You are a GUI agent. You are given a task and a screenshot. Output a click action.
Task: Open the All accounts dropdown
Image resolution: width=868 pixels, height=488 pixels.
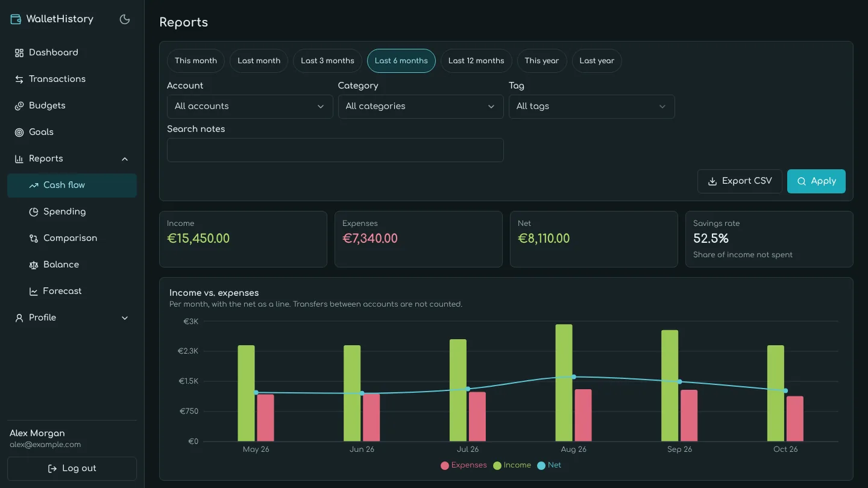point(250,107)
